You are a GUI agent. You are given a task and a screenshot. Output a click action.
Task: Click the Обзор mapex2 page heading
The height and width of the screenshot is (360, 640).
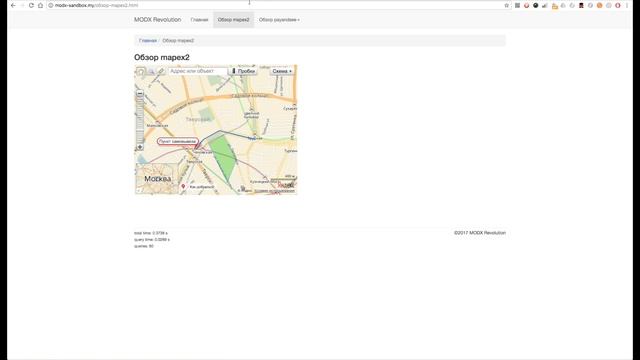[162, 58]
